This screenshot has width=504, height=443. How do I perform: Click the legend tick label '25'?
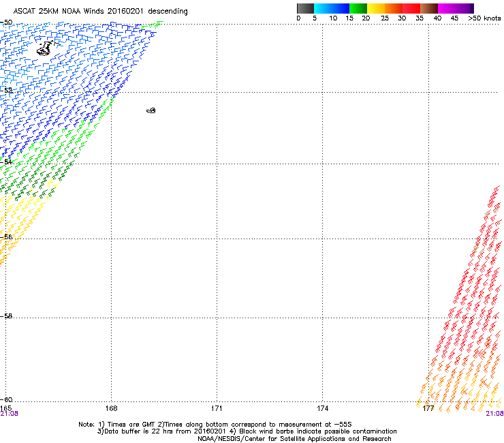point(385,18)
